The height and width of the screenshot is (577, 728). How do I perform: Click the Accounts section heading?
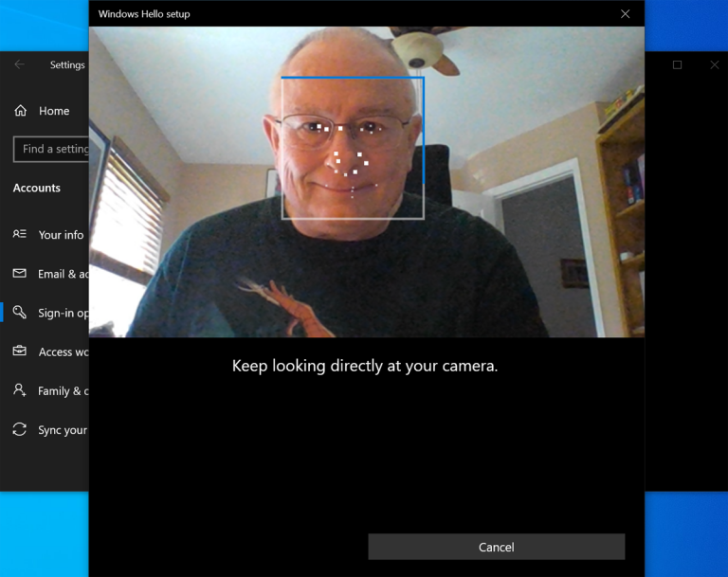click(37, 188)
